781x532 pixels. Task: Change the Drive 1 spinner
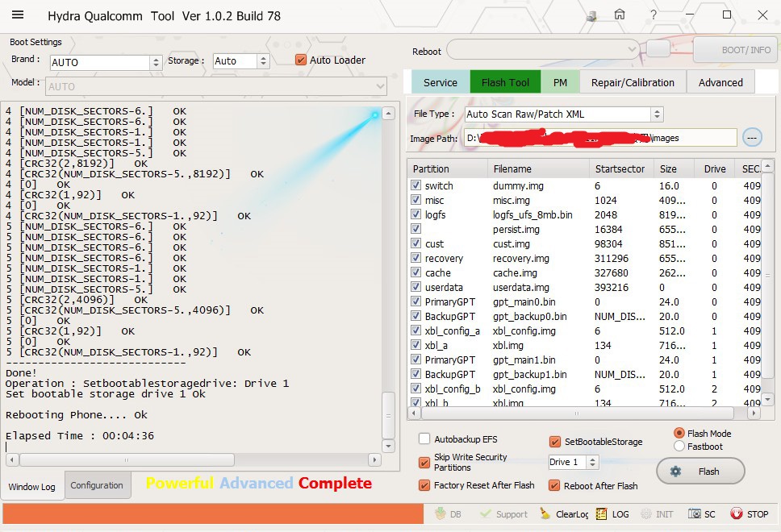point(592,463)
